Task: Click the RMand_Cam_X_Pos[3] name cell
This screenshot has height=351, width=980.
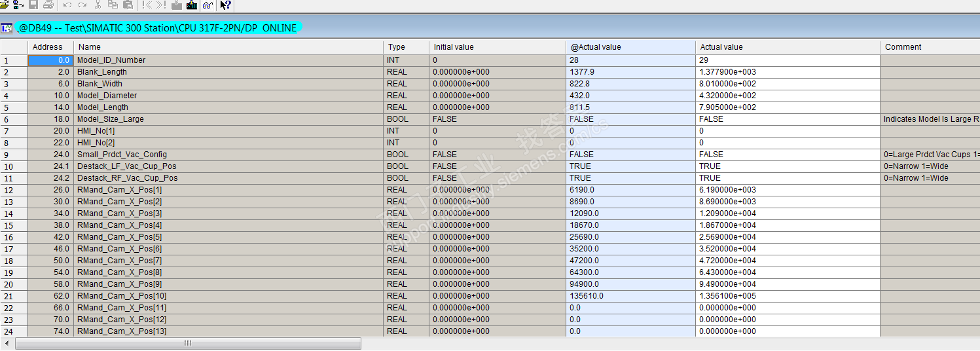Action: [228, 213]
